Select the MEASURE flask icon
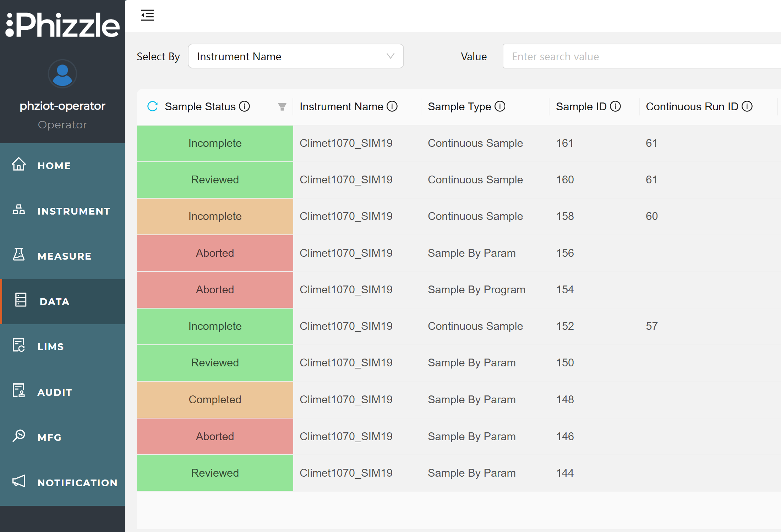 [19, 255]
